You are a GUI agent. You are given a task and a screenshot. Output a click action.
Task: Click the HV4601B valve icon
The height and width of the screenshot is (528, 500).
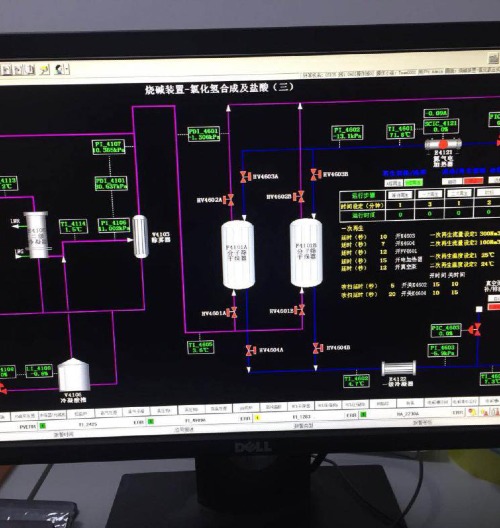[300, 310]
